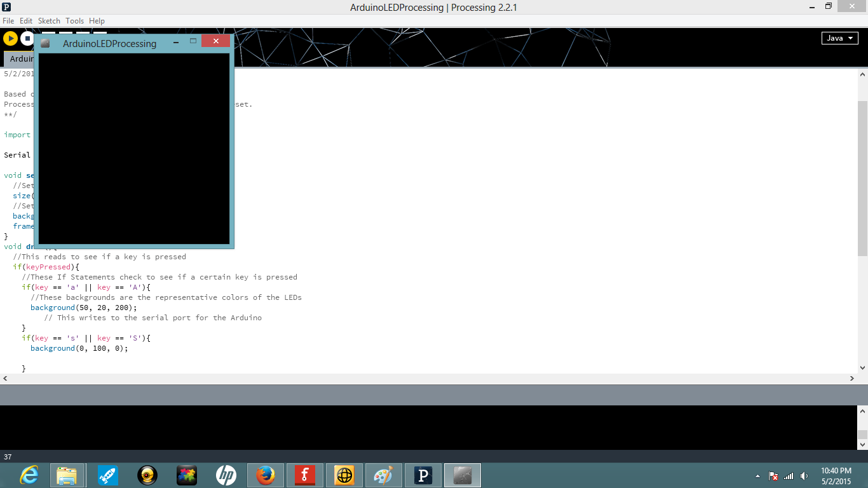The height and width of the screenshot is (488, 868).
Task: Expand hidden system tray icons
Action: (x=757, y=476)
